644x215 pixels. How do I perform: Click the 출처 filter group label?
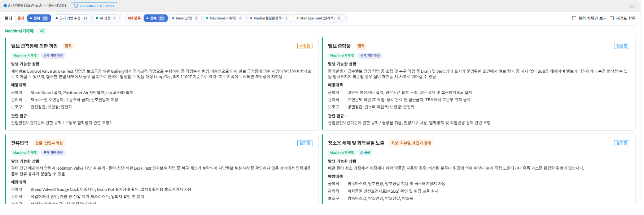[x=21, y=18]
